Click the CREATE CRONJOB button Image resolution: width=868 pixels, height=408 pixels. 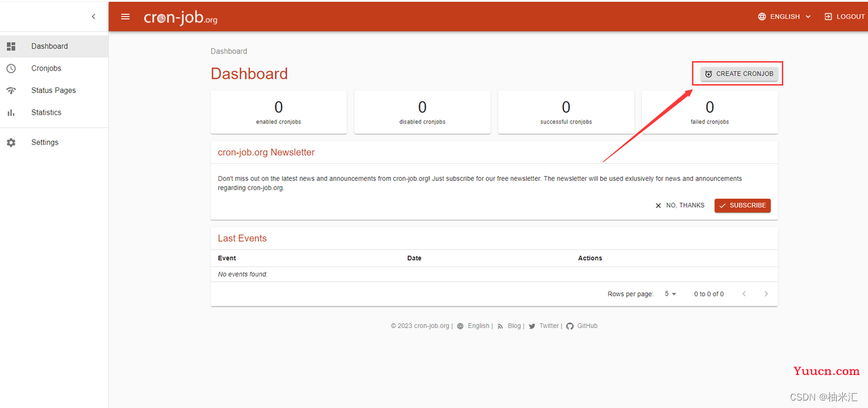click(x=738, y=74)
